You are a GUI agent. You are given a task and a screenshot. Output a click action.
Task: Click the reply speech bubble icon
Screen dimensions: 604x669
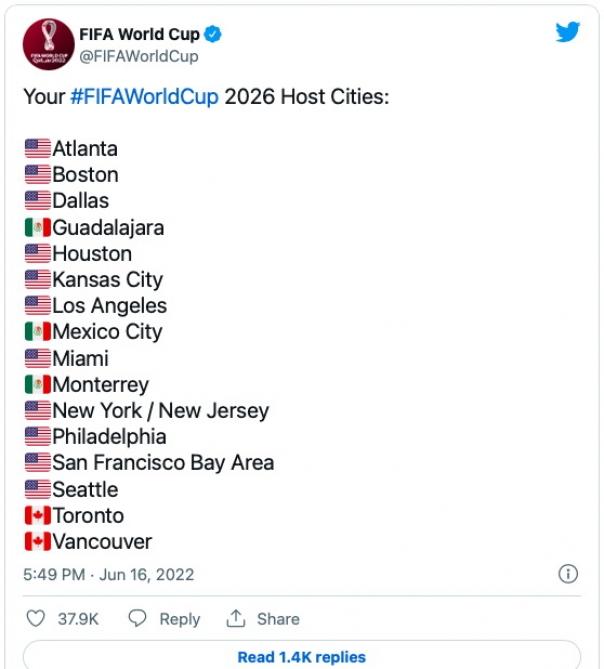pos(139,619)
